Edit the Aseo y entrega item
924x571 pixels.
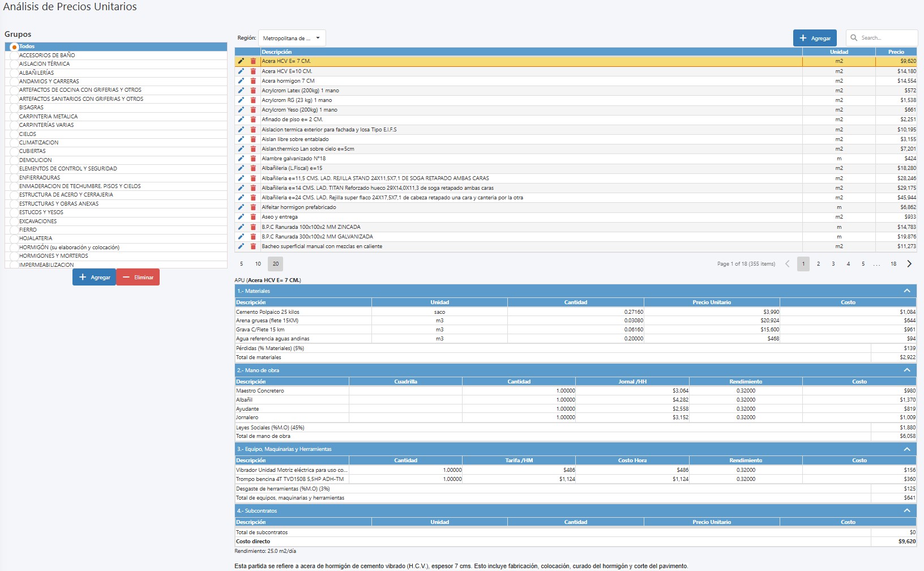(241, 217)
